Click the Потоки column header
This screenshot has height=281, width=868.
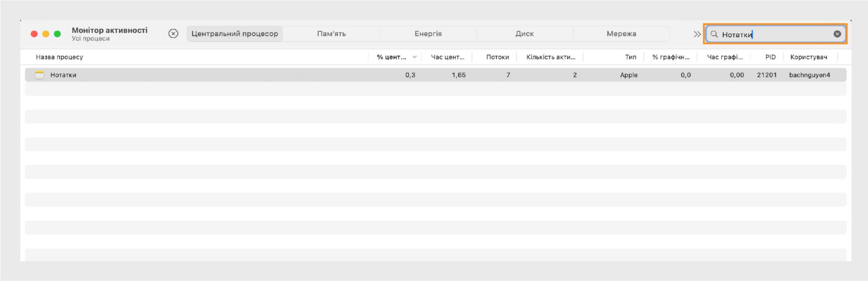(x=497, y=57)
